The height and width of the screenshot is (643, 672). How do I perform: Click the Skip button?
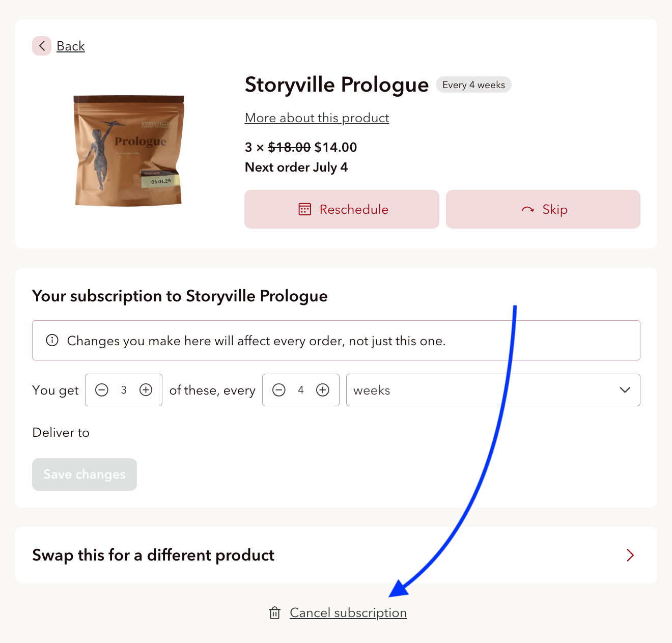[x=543, y=209]
